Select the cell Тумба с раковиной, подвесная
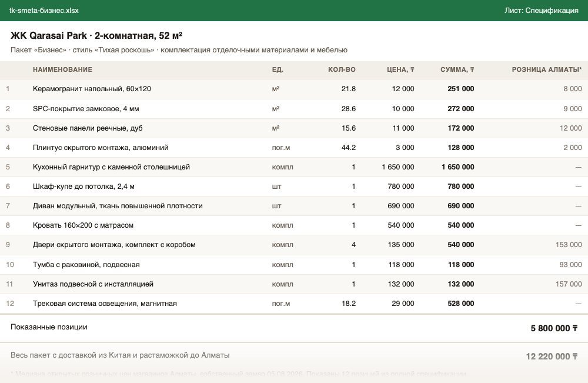588x383 pixels. pyautogui.click(x=86, y=265)
